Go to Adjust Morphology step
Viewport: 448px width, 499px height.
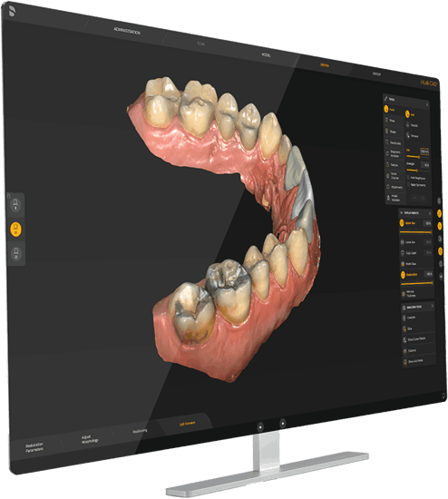coord(90,439)
